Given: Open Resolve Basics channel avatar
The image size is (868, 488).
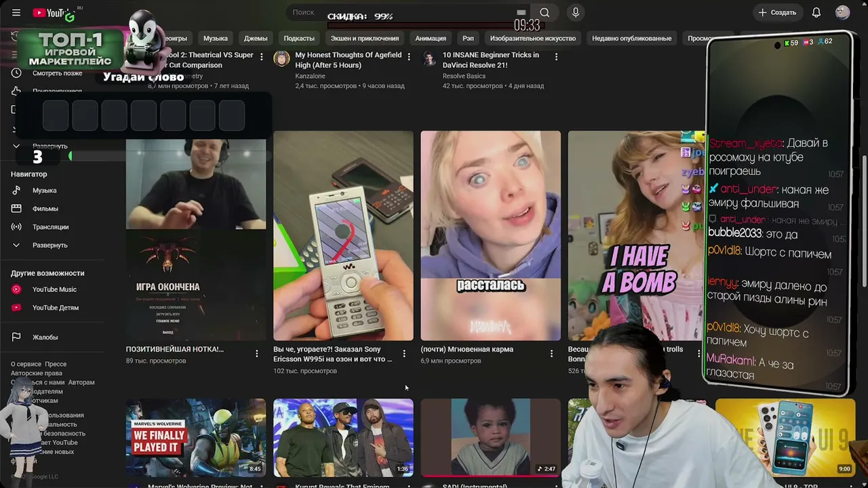Looking at the screenshot, I should (429, 59).
